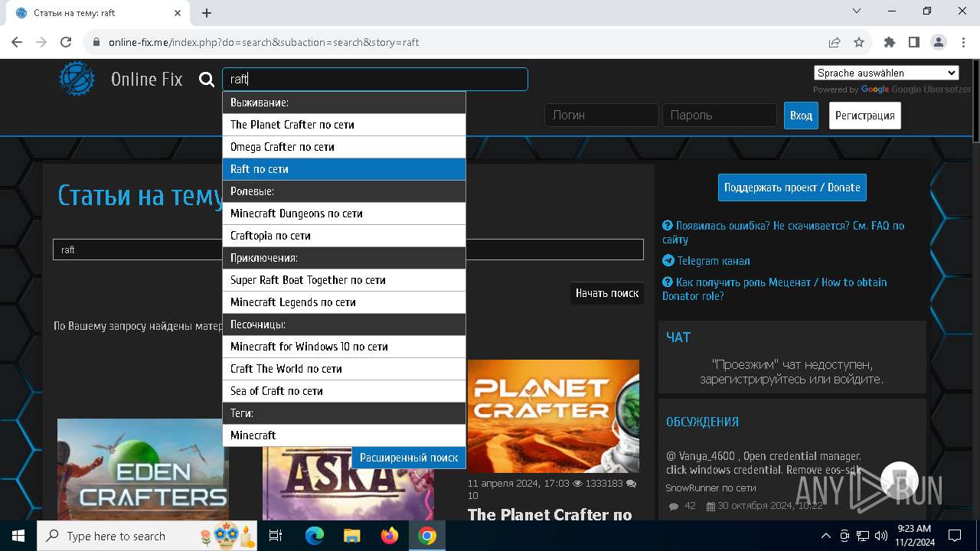Open Chrome side panel icon
The height and width of the screenshot is (551, 980).
click(914, 42)
